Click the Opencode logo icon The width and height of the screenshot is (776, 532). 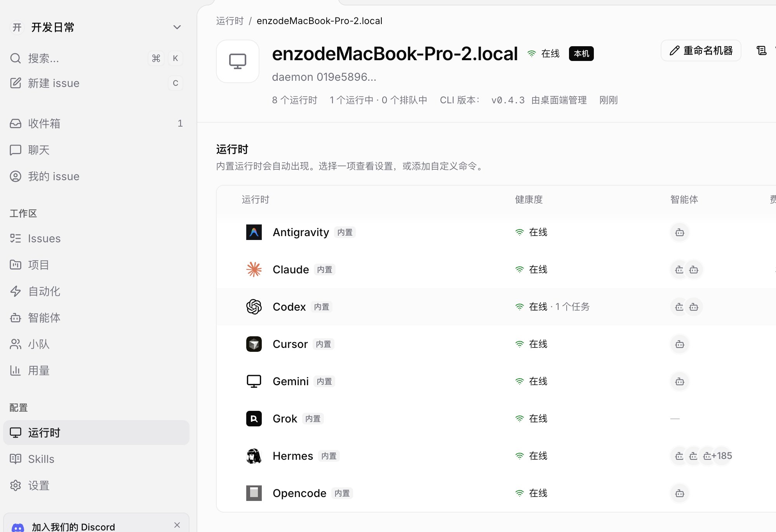tap(254, 493)
